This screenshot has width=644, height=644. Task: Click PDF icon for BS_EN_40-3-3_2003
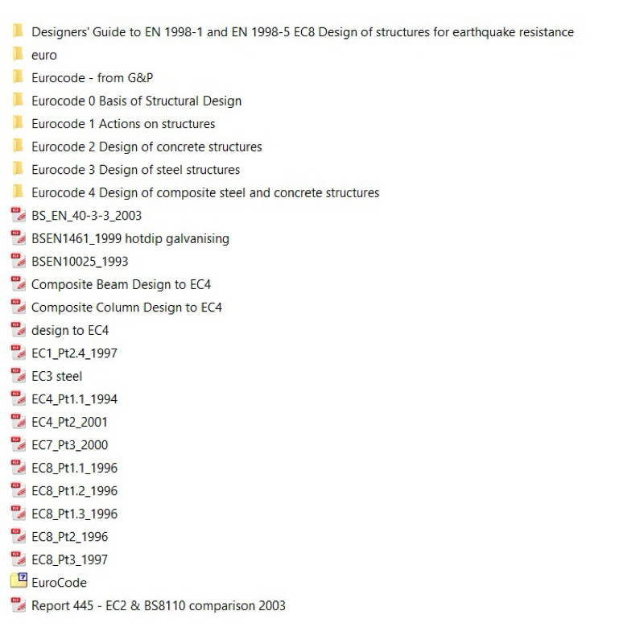(x=19, y=215)
